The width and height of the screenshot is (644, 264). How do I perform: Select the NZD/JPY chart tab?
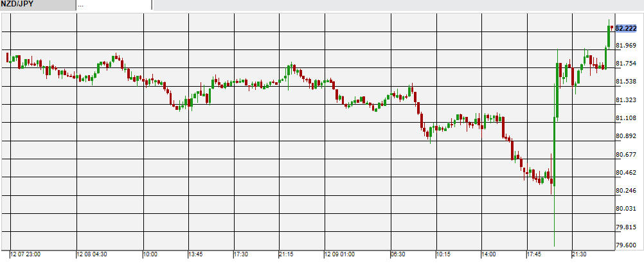coord(37,4)
